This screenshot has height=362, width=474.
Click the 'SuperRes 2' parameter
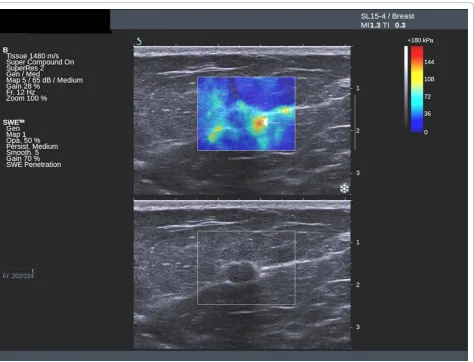tap(25, 68)
